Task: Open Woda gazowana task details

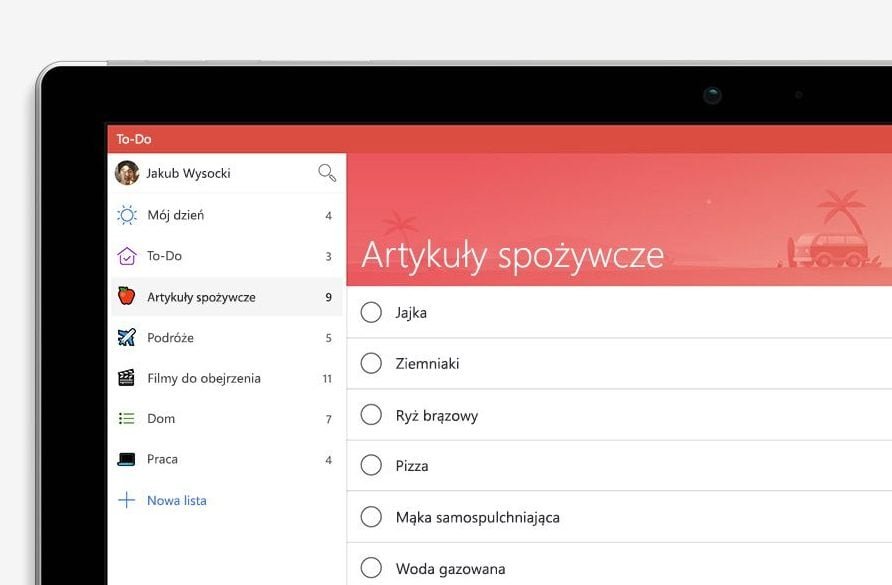Action: (x=450, y=568)
